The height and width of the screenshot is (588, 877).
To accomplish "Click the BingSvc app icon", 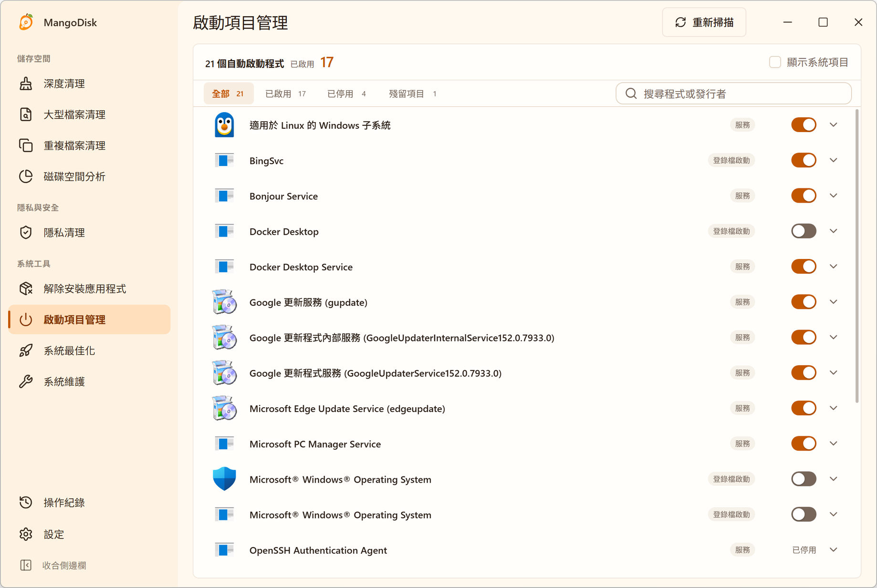I will click(x=224, y=160).
